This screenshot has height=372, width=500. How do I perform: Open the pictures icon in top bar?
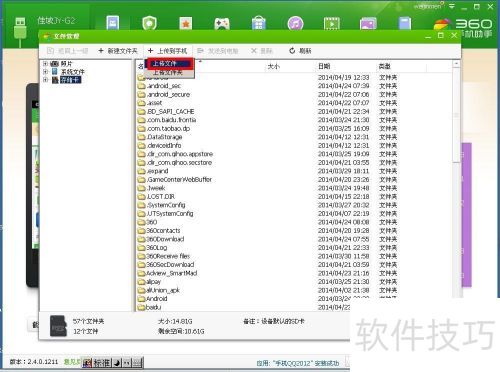point(368,24)
